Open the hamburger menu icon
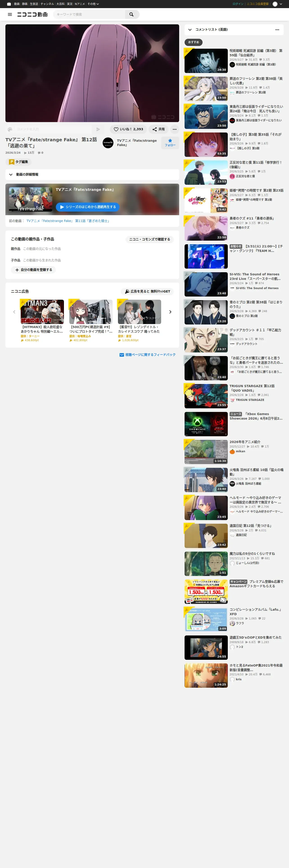 click(10, 14)
